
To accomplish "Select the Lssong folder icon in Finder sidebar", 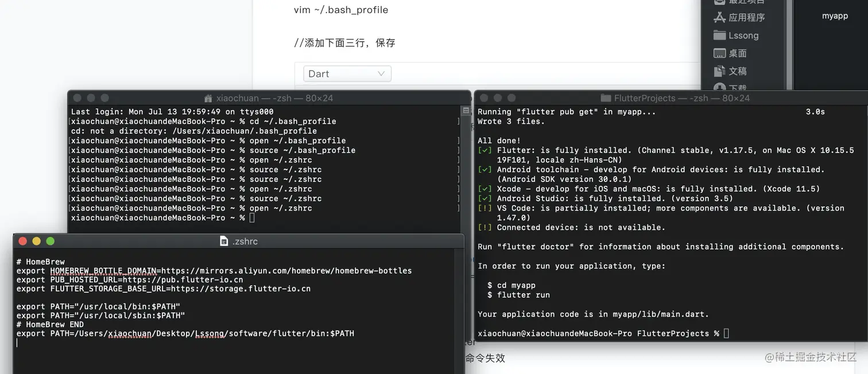I will 720,35.
